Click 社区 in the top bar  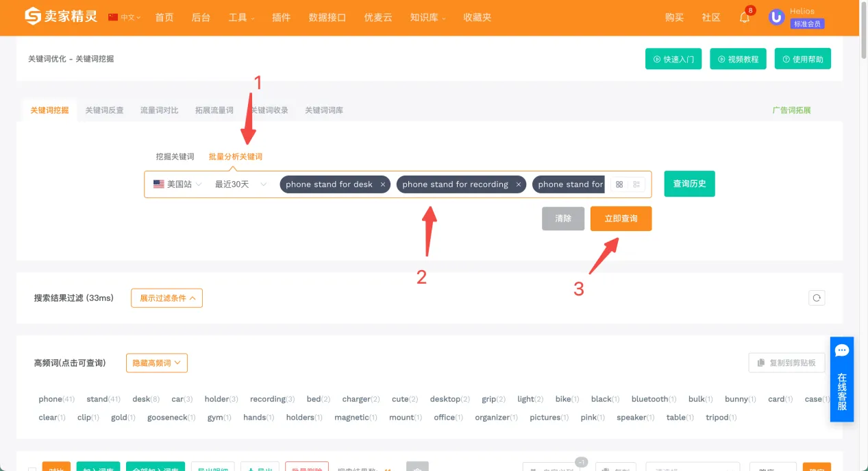pyautogui.click(x=711, y=17)
